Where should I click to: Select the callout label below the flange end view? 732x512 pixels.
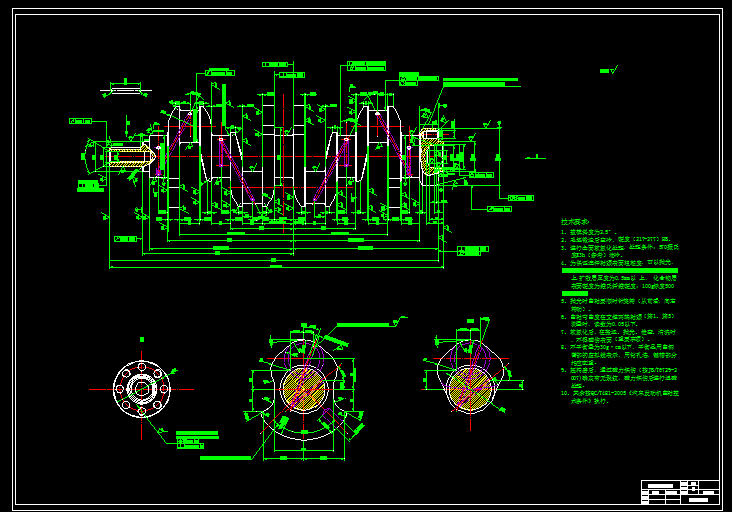coord(197,440)
